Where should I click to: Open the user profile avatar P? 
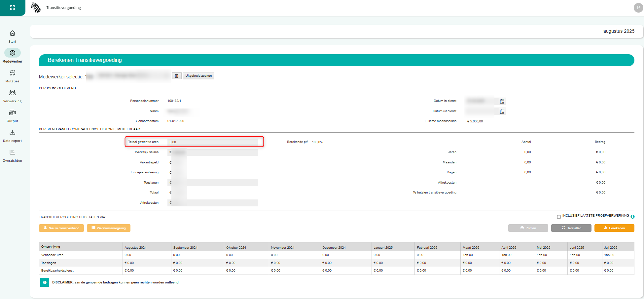click(x=638, y=8)
